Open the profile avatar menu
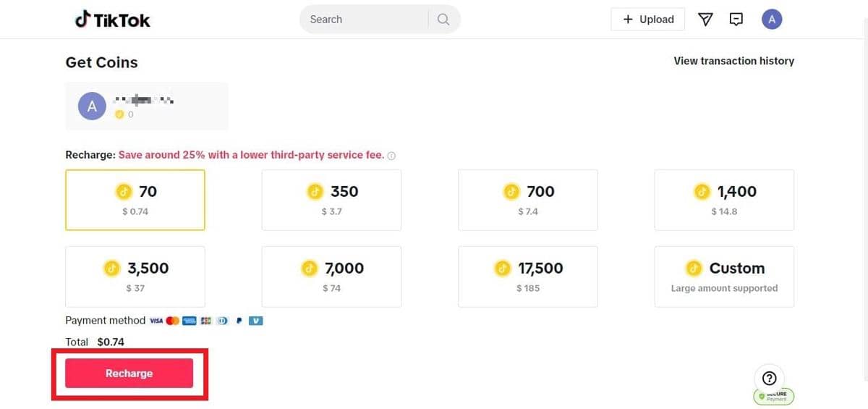The height and width of the screenshot is (409, 868). (x=772, y=20)
